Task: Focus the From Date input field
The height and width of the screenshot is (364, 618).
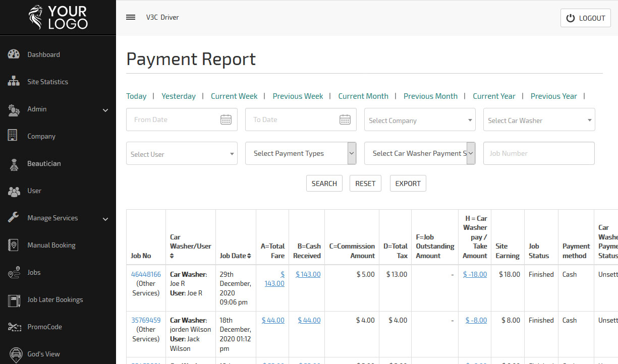Action: [182, 119]
